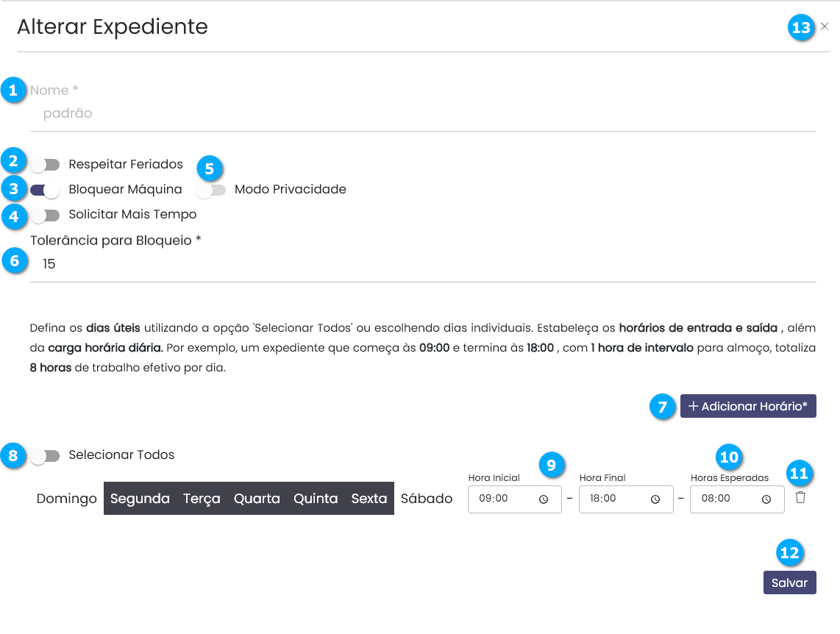The width and height of the screenshot is (840, 634).
Task: Click the clock icon in Hora Inicial
Action: [544, 499]
